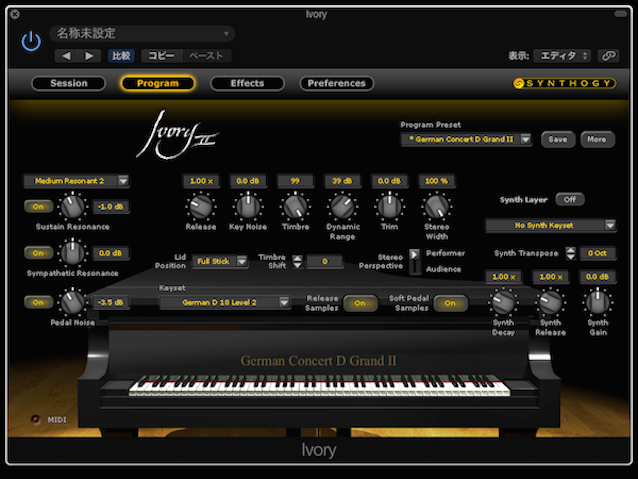Click the Stereo Width 100 % field
Image resolution: width=638 pixels, height=479 pixels.
coord(437,181)
